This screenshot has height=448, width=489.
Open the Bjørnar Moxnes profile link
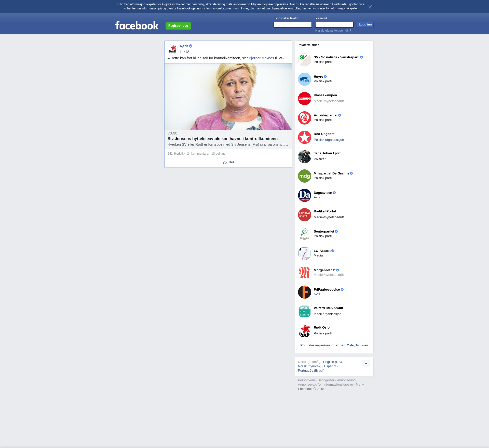pyautogui.click(x=261, y=58)
